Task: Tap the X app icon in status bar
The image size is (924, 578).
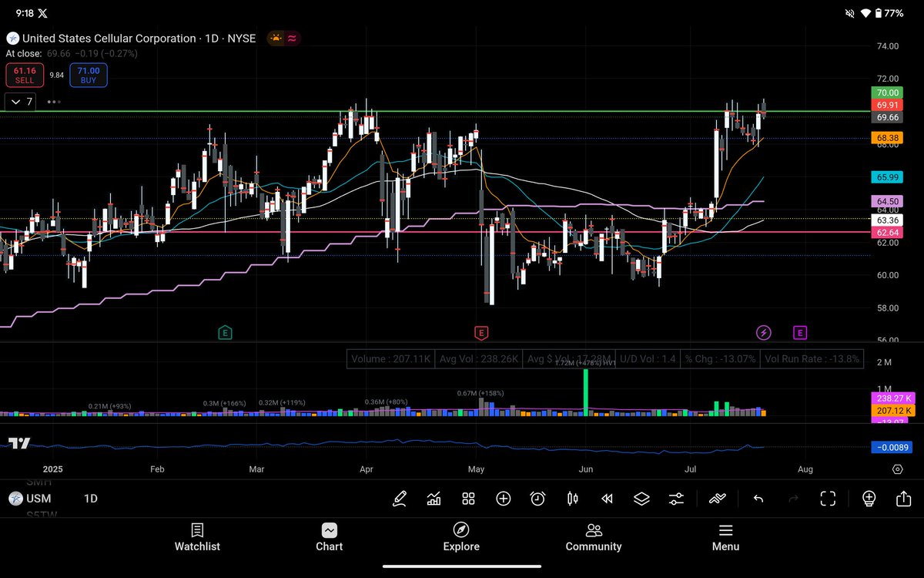Action: (x=42, y=13)
